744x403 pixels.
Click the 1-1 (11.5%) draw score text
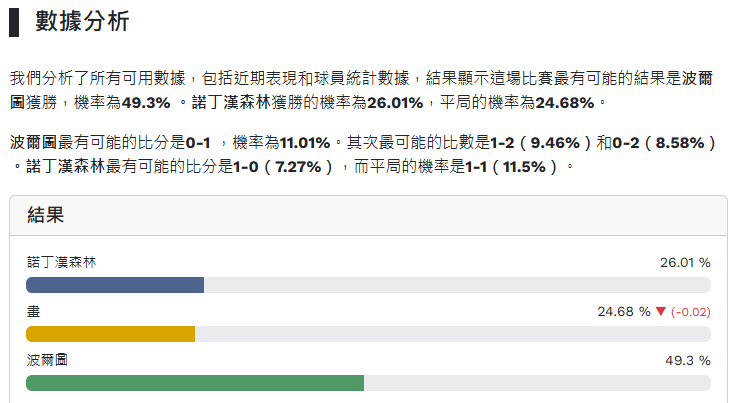513,165
